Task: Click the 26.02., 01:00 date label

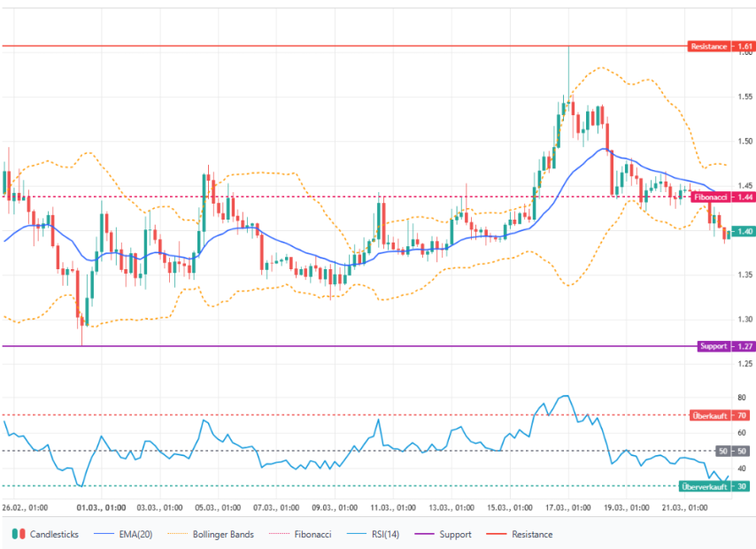Action: point(25,508)
